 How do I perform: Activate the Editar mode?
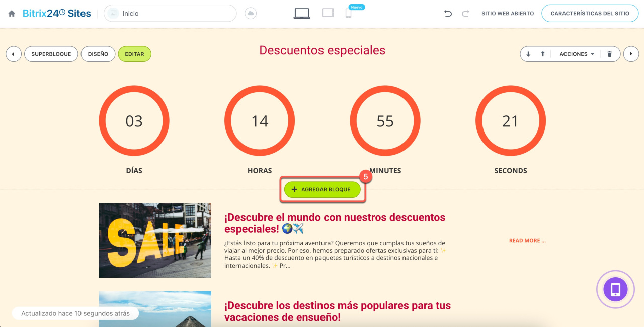point(134,54)
